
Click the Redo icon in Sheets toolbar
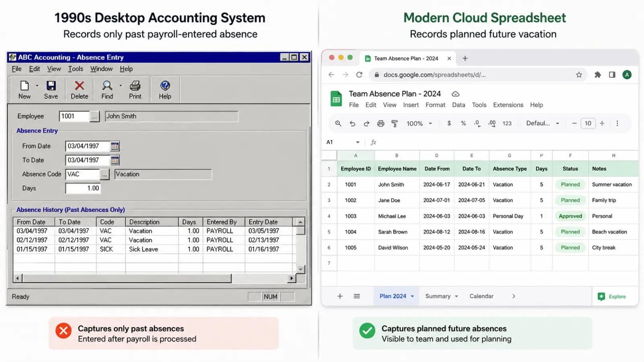point(366,123)
